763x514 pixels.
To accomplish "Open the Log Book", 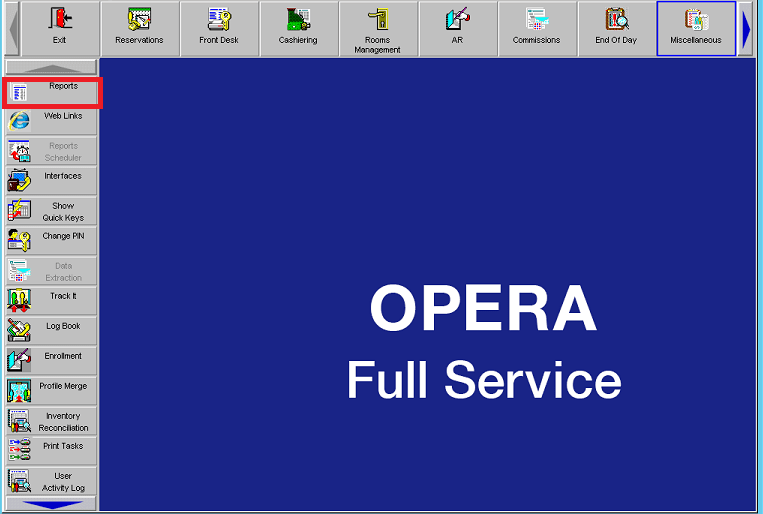I will point(52,332).
